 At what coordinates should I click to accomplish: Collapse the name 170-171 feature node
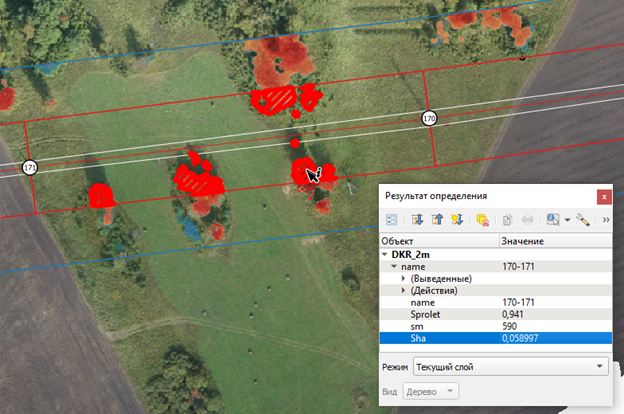[394, 266]
